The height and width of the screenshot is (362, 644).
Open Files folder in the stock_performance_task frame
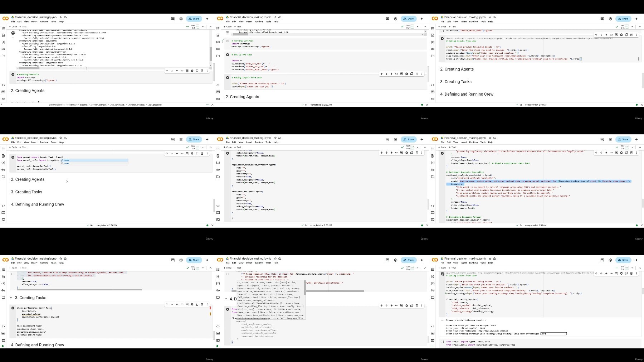point(3,297)
